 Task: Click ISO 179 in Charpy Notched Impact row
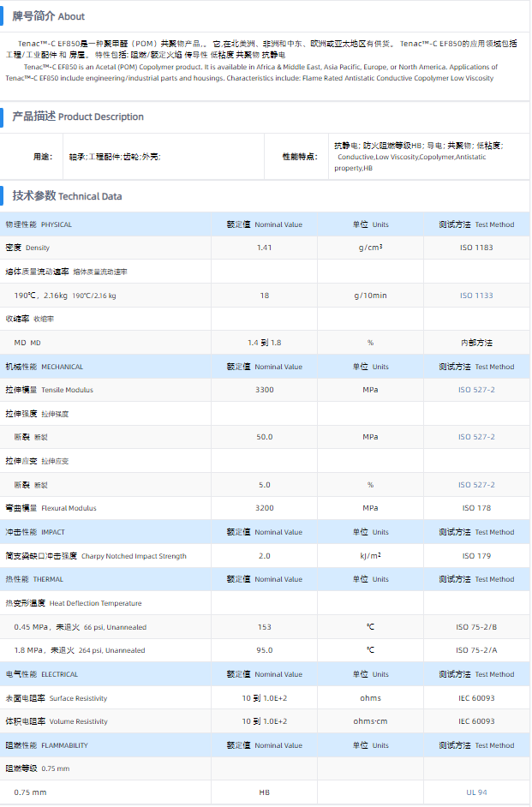coord(476,556)
